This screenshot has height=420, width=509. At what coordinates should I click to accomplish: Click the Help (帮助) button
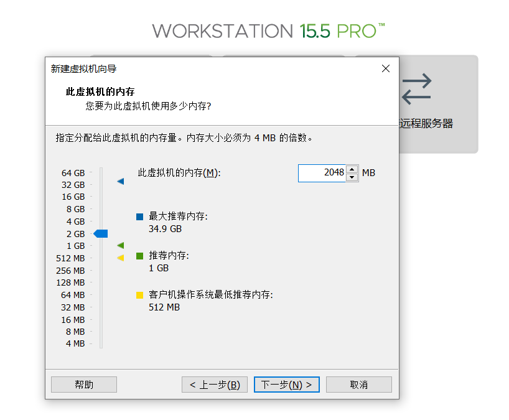84,385
